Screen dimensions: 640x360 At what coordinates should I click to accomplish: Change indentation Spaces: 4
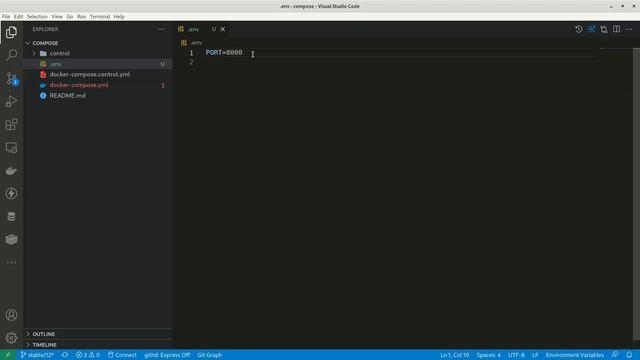[489, 355]
